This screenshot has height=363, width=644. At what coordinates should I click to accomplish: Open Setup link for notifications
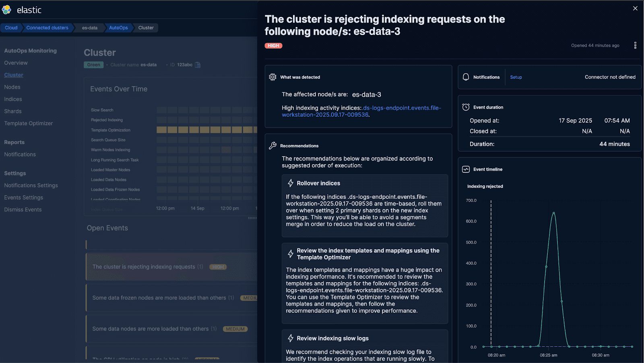pyautogui.click(x=516, y=77)
